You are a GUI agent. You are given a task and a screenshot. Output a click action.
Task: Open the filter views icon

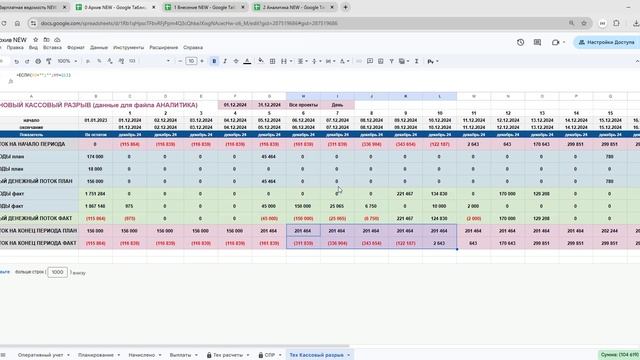(403, 61)
